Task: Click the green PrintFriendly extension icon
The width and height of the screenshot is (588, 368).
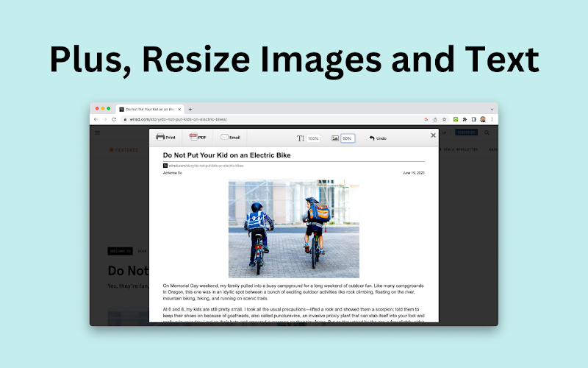Action: [x=456, y=119]
